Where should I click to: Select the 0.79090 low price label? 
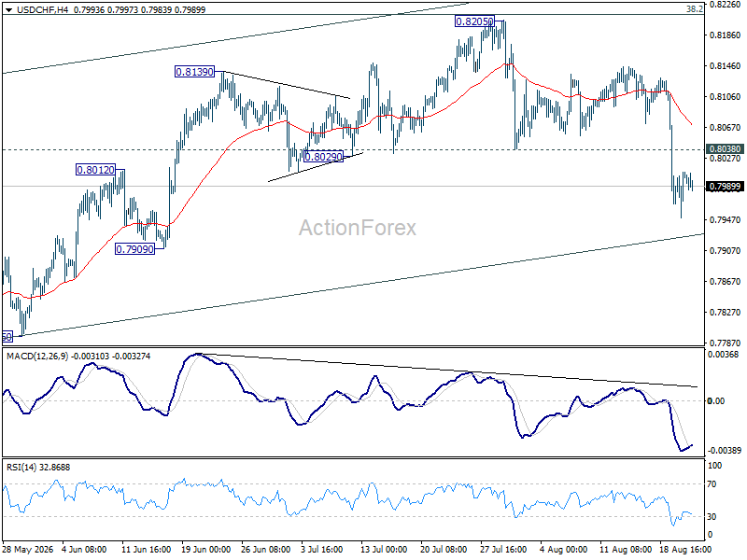click(135, 248)
